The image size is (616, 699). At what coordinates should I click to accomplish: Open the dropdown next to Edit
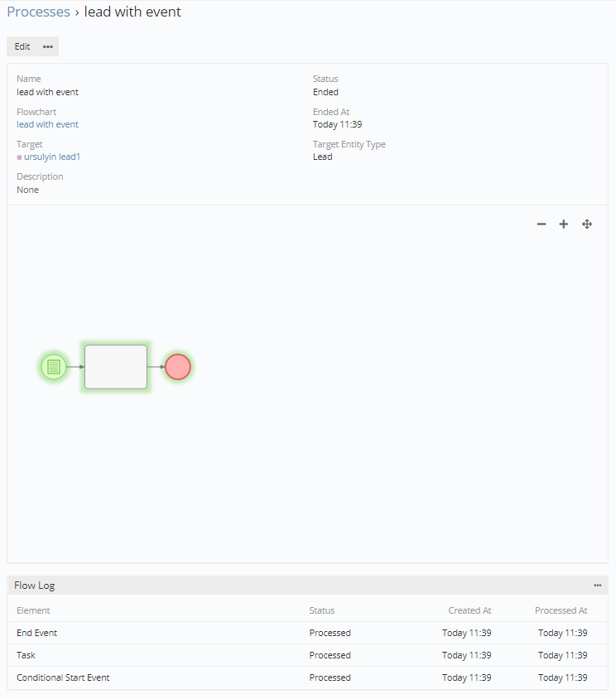[48, 46]
